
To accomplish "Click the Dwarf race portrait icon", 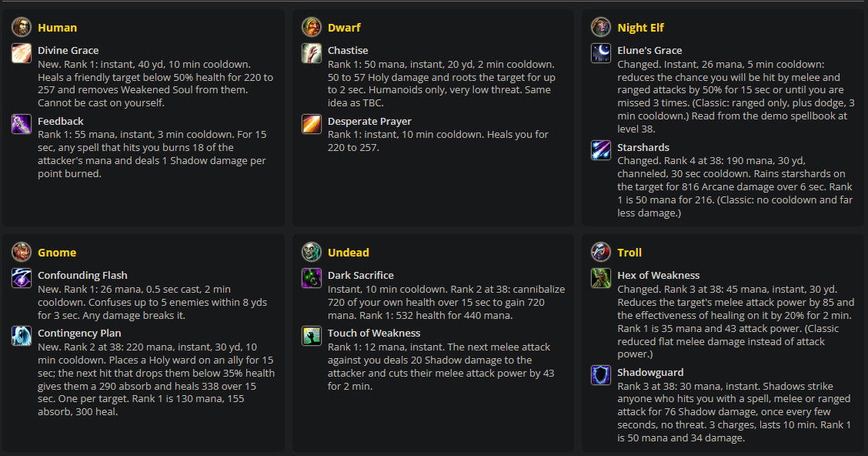I will click(x=312, y=27).
